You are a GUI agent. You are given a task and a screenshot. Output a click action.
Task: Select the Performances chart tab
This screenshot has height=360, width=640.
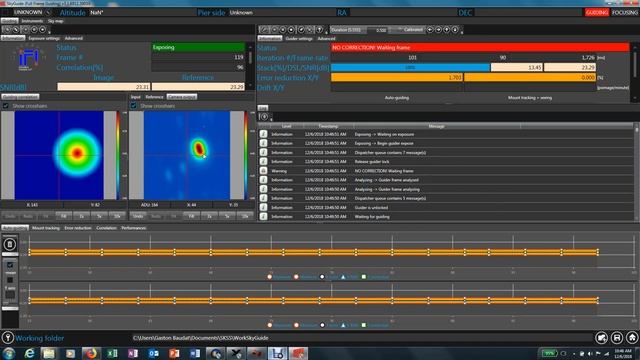coord(133,228)
